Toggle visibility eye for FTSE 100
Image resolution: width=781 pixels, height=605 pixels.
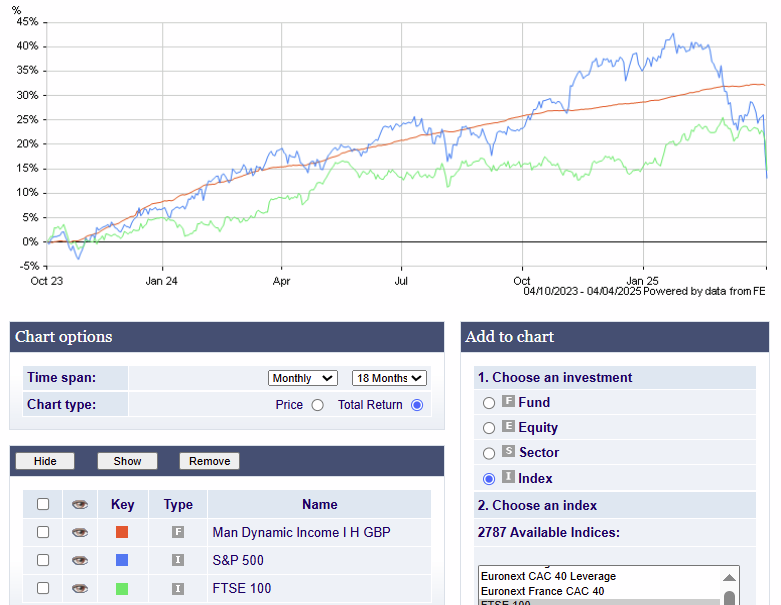[x=80, y=589]
